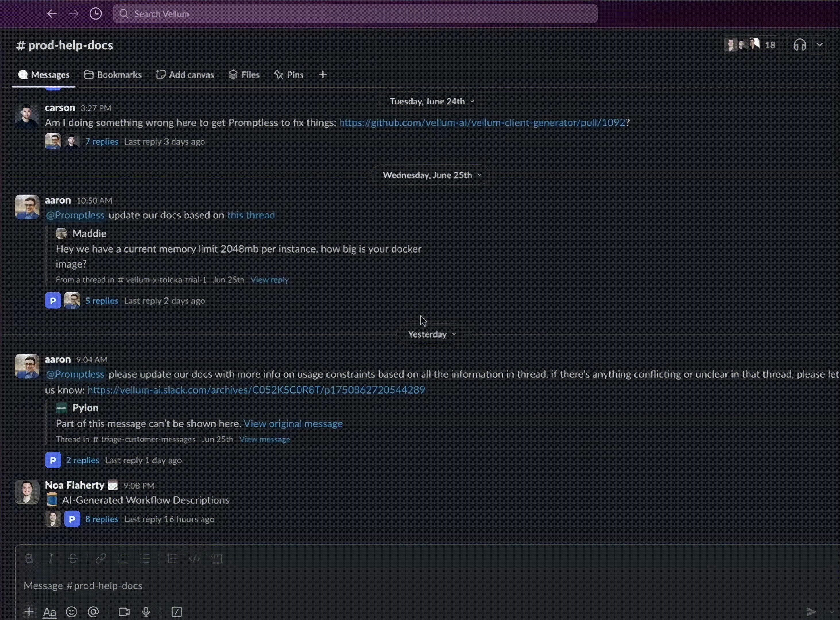Toggle strikethrough formatting in the composer
This screenshot has height=620, width=840.
[x=73, y=559]
